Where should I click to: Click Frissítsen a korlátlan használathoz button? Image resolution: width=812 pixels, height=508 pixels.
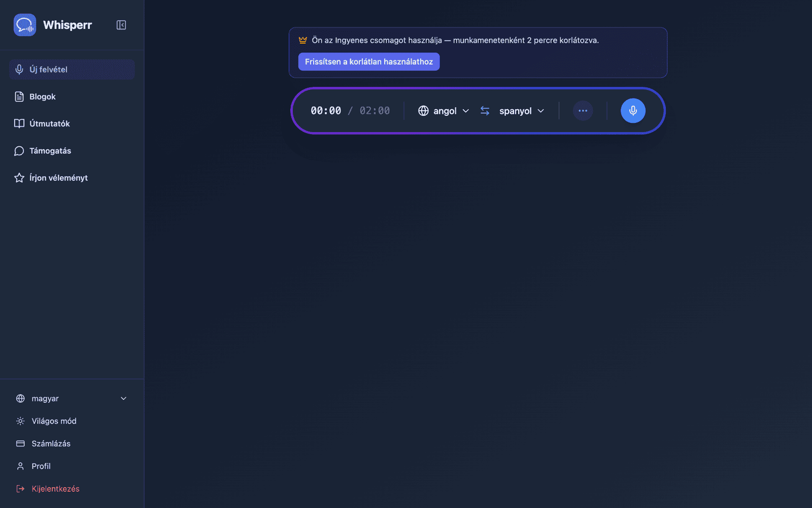click(369, 61)
